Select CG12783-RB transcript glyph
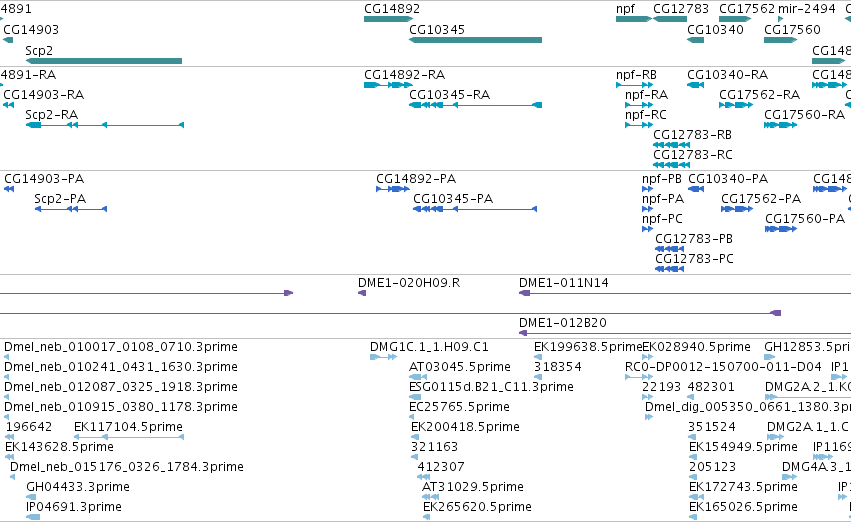851x522 pixels. coord(671,145)
